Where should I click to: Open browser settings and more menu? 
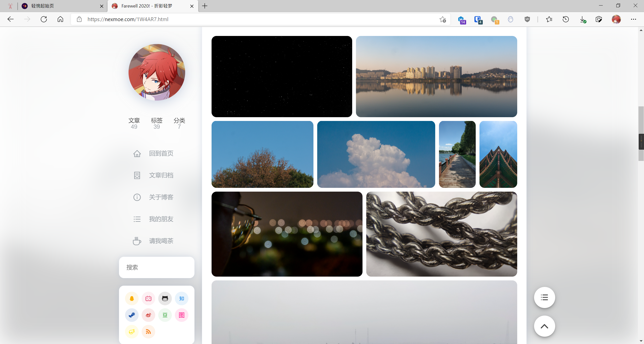coord(633,19)
